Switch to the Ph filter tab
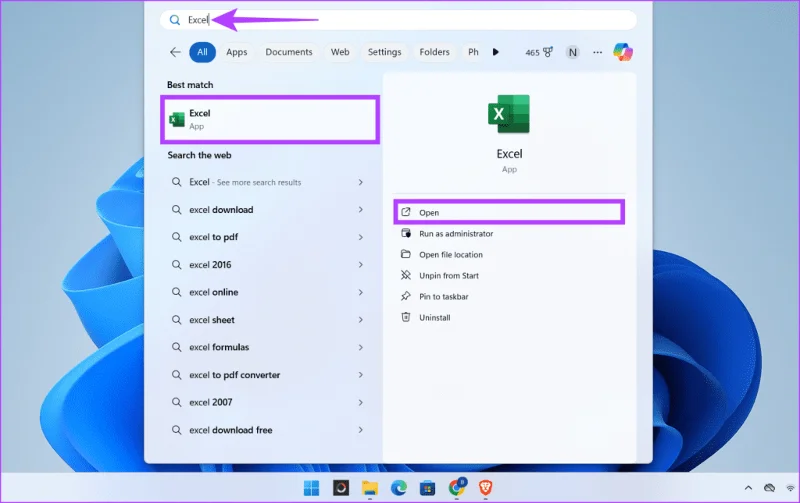The height and width of the screenshot is (503, 800). (473, 52)
